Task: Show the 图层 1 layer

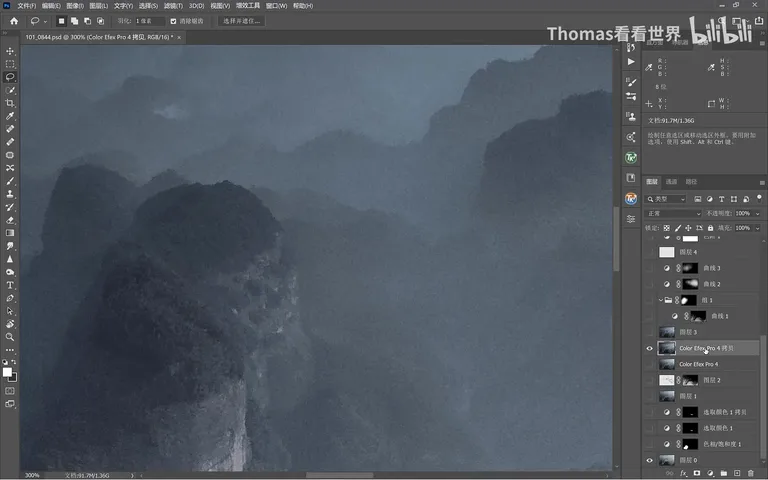Action: [649, 396]
